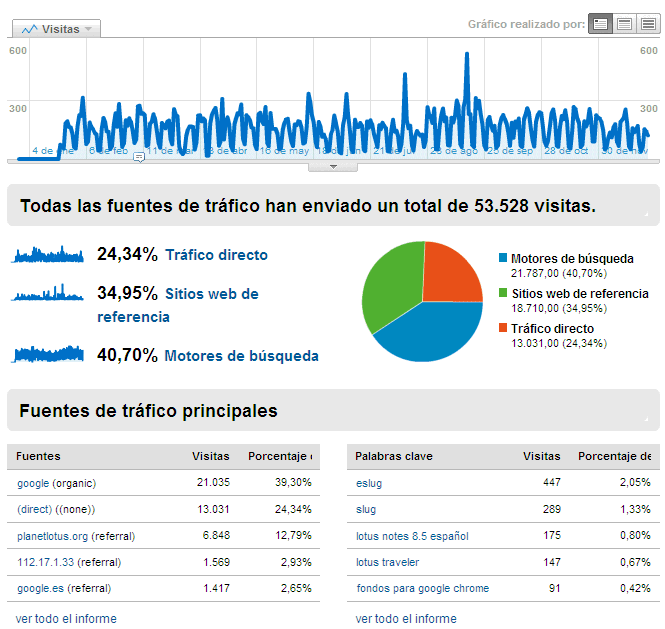This screenshot has height=629, width=665.
Task: Open fondos para google chrome keyword
Action: pos(423,588)
